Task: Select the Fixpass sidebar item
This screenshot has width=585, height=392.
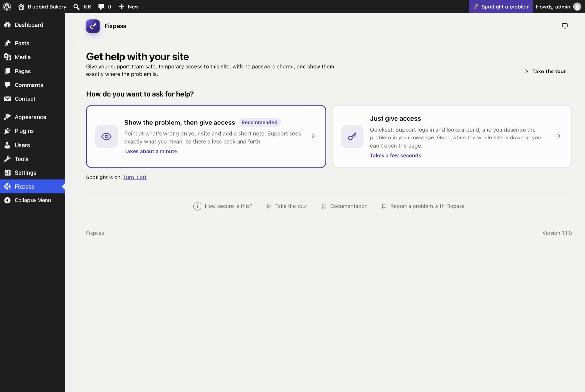Action: 32,187
